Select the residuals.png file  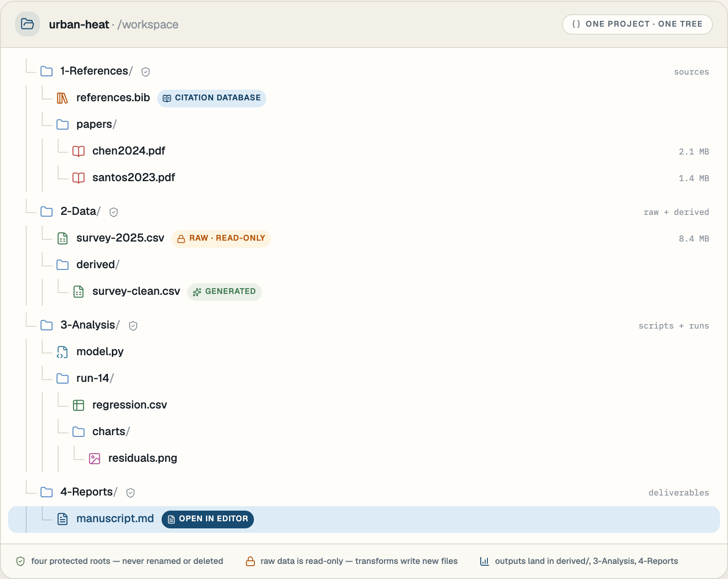pos(142,458)
